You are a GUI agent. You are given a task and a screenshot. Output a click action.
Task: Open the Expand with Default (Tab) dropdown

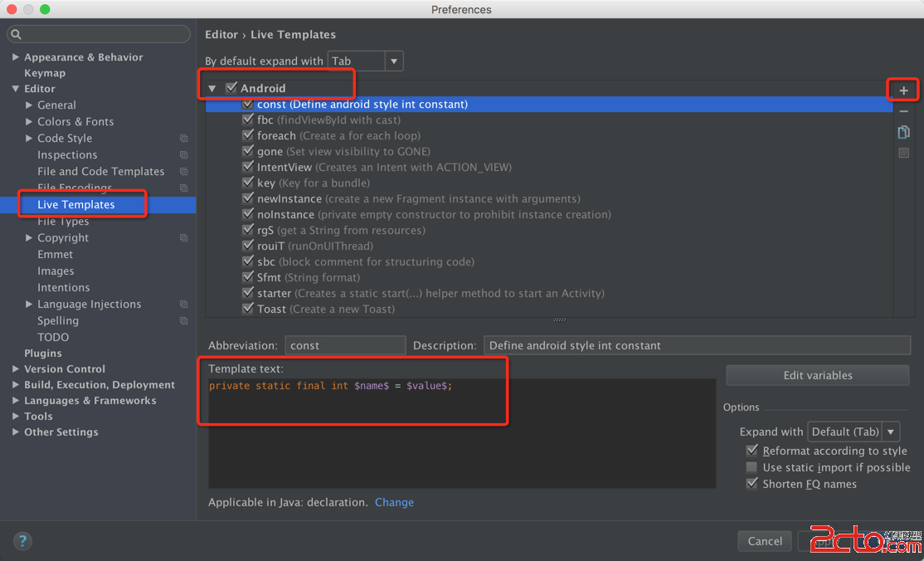tap(891, 432)
